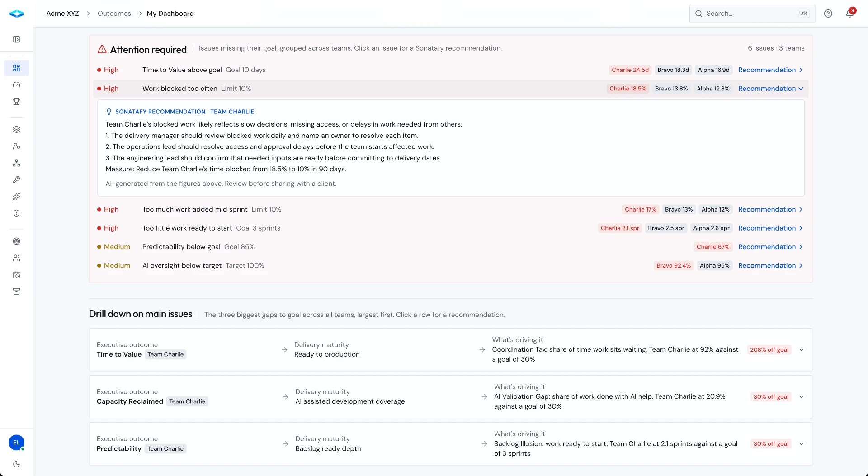868x476 pixels.
Task: Click the 208% off goal badge
Action: click(769, 350)
